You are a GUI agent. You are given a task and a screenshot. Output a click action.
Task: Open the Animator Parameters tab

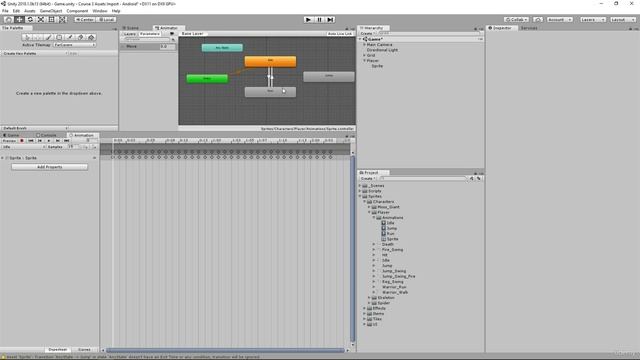click(150, 34)
